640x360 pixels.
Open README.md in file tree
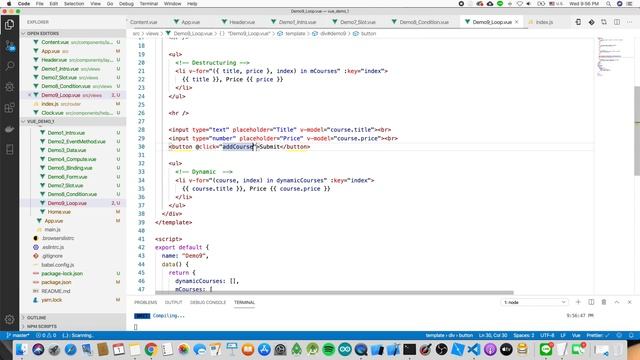coord(56,291)
